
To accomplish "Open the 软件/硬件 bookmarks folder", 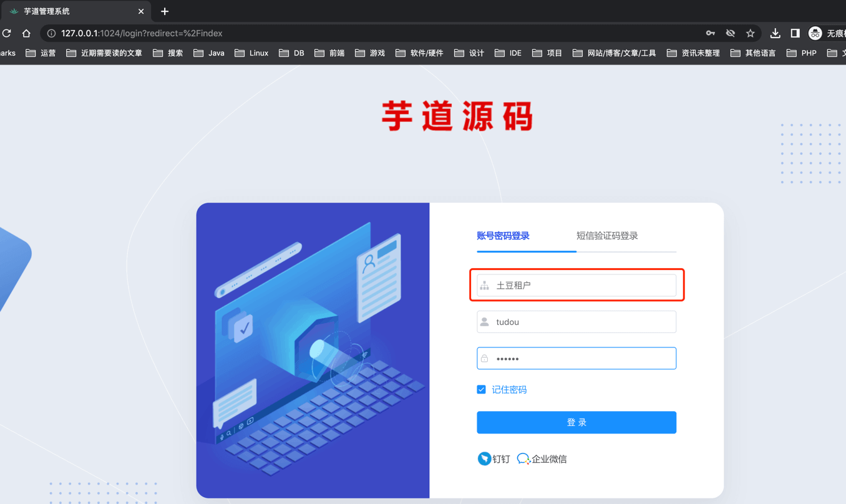I will pyautogui.click(x=425, y=53).
